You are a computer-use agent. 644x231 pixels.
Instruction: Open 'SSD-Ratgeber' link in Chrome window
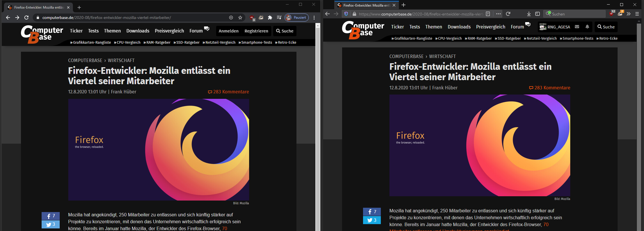tap(187, 43)
